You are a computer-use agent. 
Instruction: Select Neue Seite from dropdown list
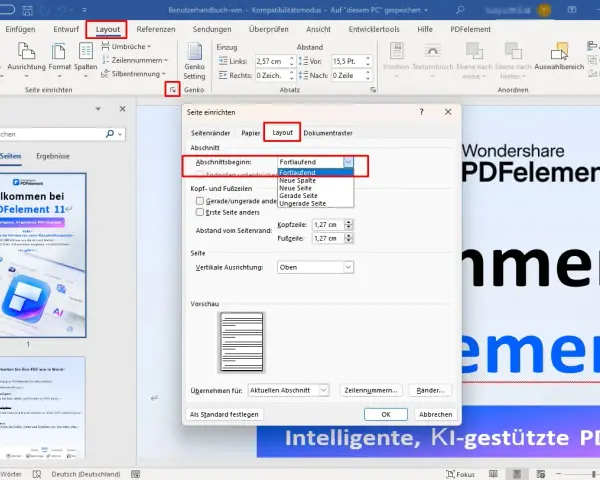(x=295, y=188)
